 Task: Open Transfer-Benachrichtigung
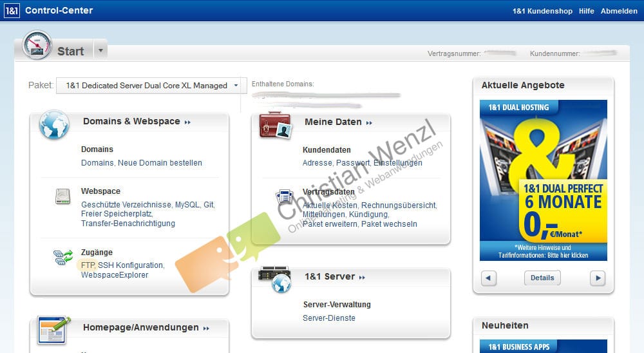128,223
